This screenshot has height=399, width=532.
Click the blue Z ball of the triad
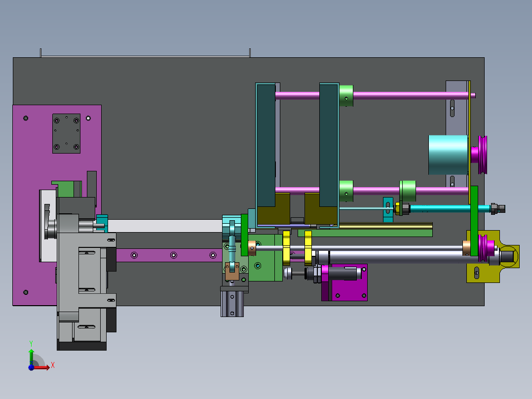pos(31,367)
